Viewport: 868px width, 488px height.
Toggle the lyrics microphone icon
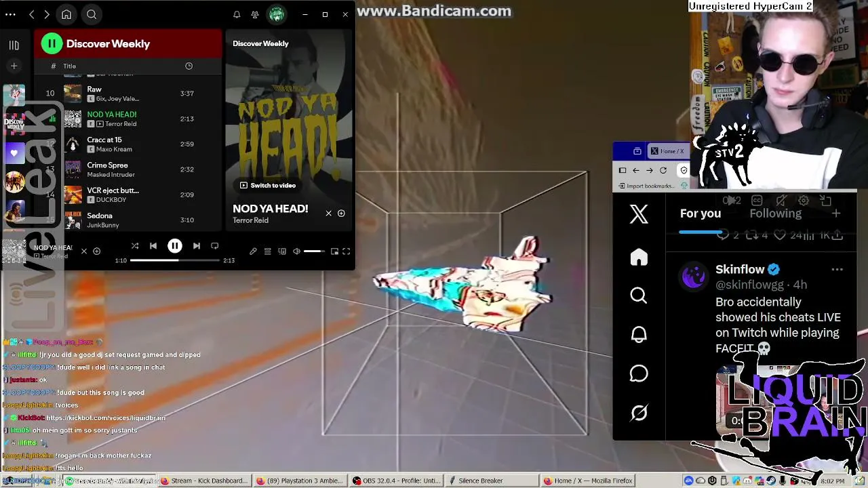click(x=253, y=251)
